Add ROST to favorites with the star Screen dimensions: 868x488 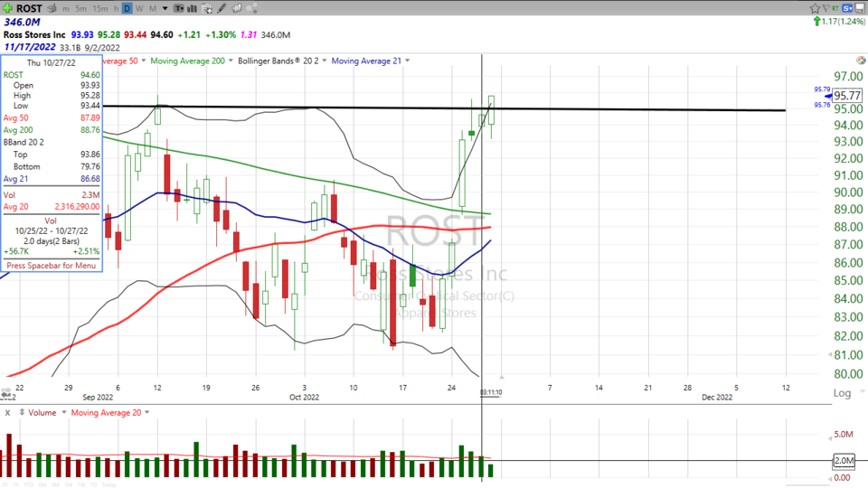[815, 8]
